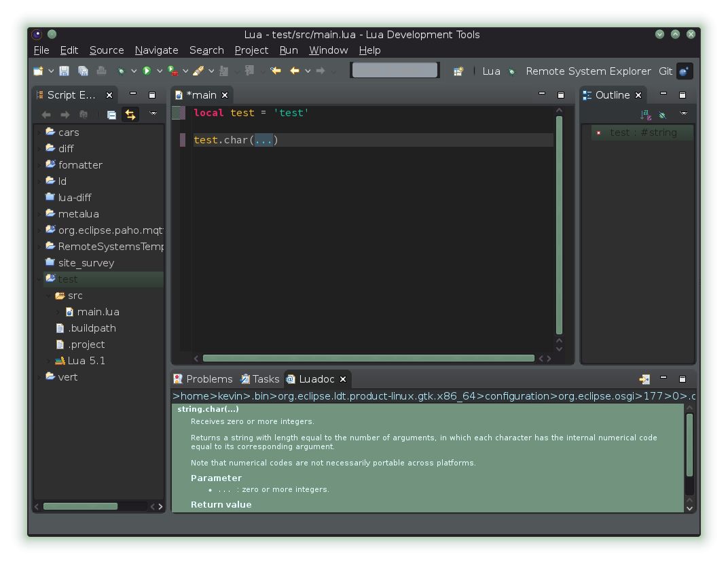
Task: Toggle Link with Editor in Script Explorer
Action: coord(130,114)
